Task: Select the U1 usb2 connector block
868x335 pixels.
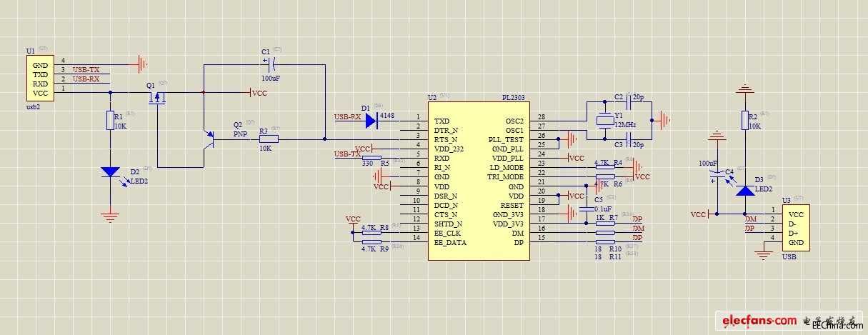Action: (x=40, y=79)
